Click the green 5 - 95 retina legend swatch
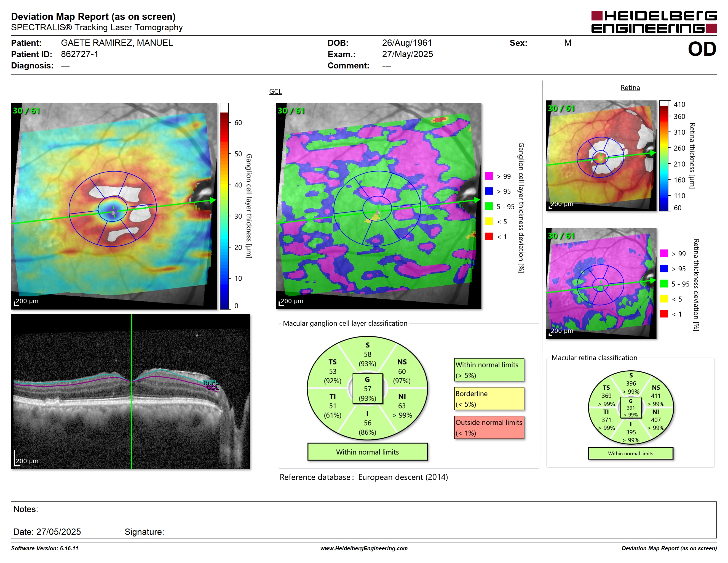728x563 pixels. (x=664, y=283)
